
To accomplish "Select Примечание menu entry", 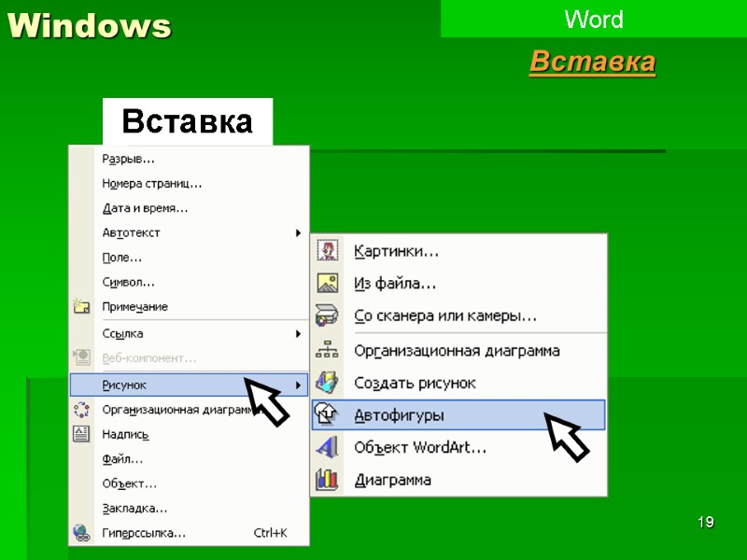I will tap(190, 307).
